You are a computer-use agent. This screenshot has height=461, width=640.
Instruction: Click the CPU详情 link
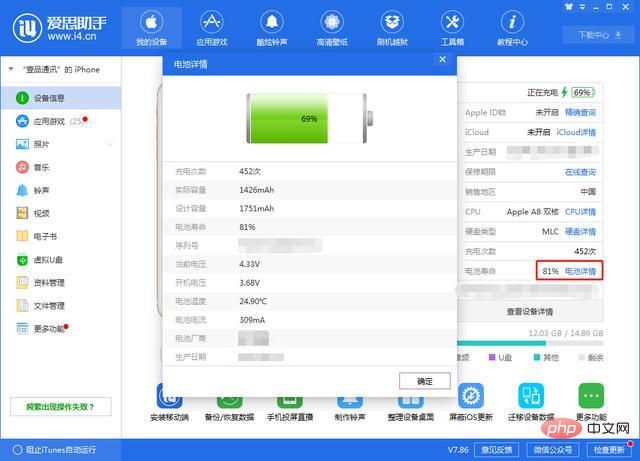(x=580, y=212)
